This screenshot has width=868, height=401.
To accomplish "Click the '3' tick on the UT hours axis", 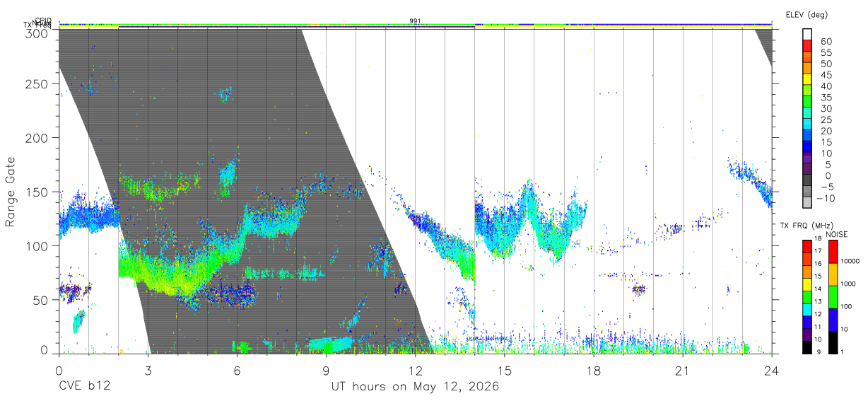I will point(148,370).
